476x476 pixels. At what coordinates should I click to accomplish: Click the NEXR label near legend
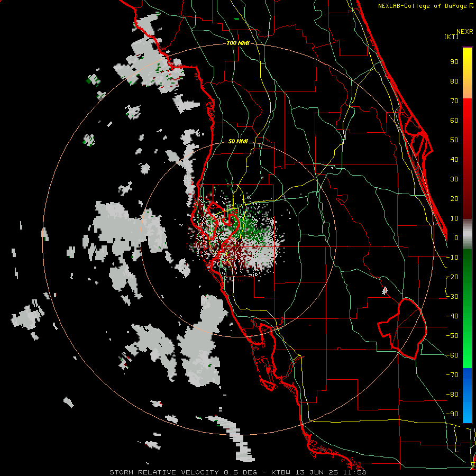465,32
